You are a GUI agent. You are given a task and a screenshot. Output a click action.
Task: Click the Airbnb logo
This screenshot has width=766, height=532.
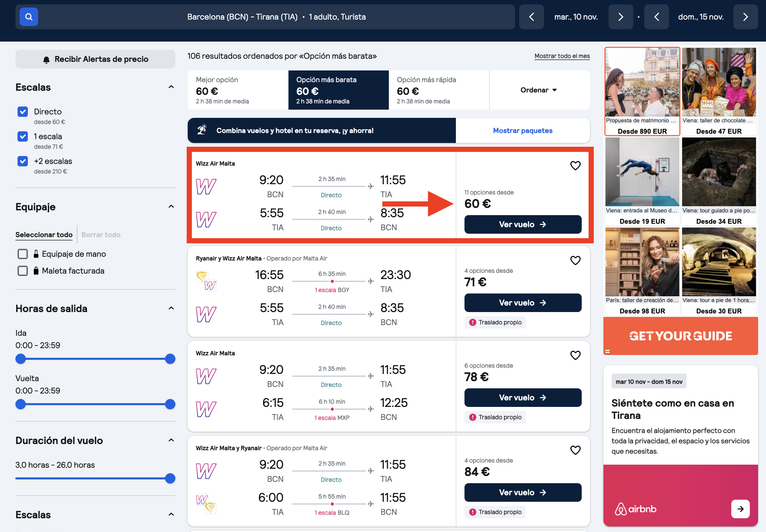pyautogui.click(x=635, y=509)
